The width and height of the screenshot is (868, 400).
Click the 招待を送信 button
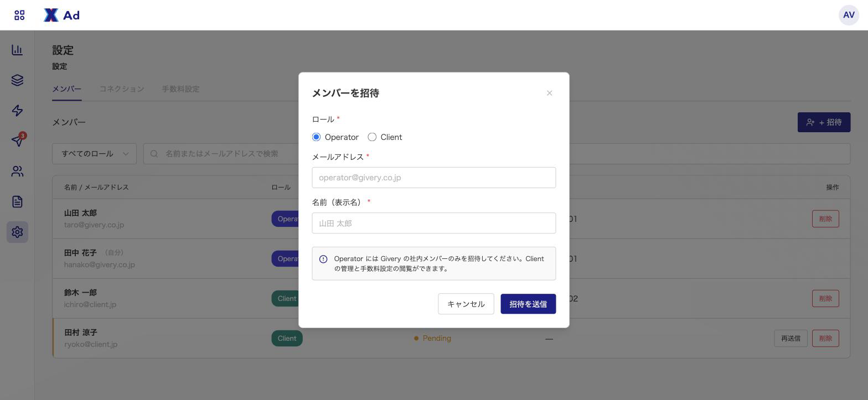pyautogui.click(x=528, y=304)
